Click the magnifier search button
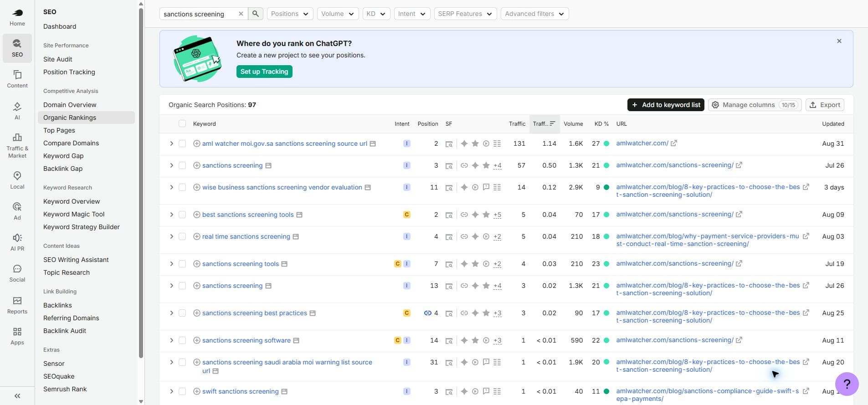868x405 pixels. click(x=256, y=14)
